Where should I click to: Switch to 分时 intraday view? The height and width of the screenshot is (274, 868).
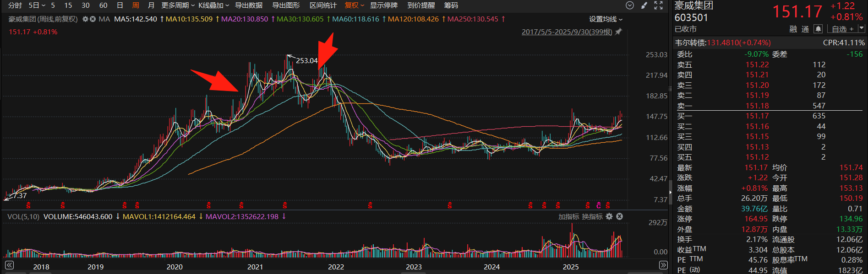[15, 5]
